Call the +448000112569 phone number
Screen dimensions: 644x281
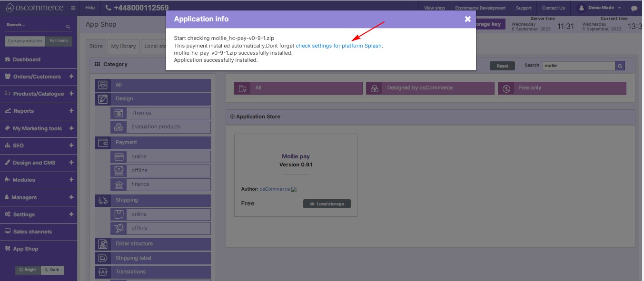click(x=137, y=8)
